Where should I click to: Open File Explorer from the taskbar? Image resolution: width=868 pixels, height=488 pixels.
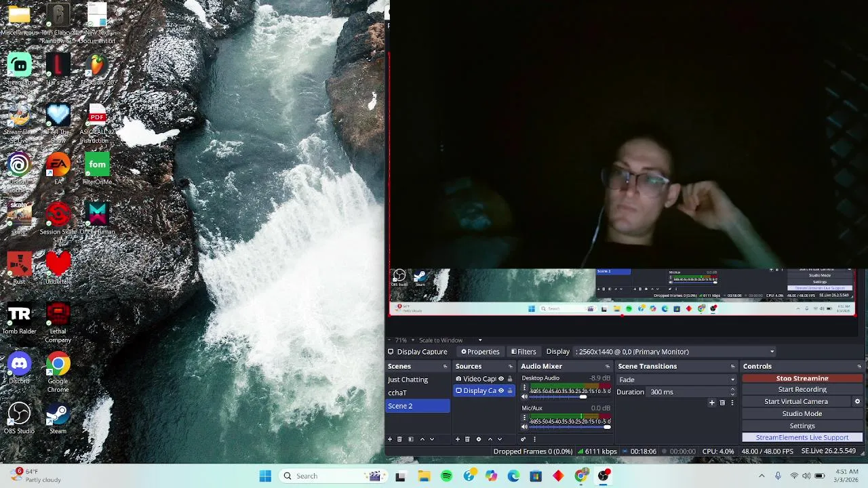(x=424, y=476)
